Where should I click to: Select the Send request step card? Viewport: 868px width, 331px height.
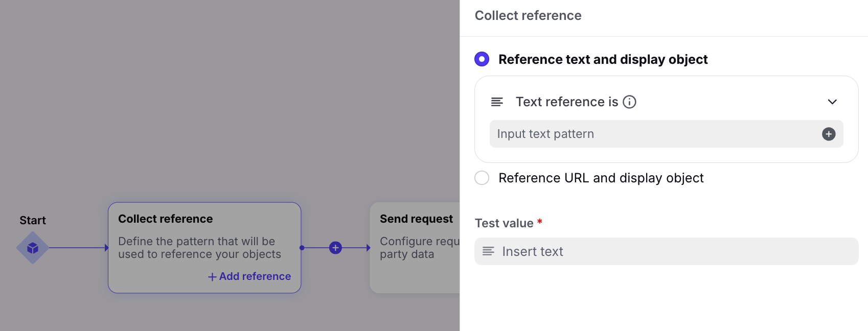(x=415, y=248)
